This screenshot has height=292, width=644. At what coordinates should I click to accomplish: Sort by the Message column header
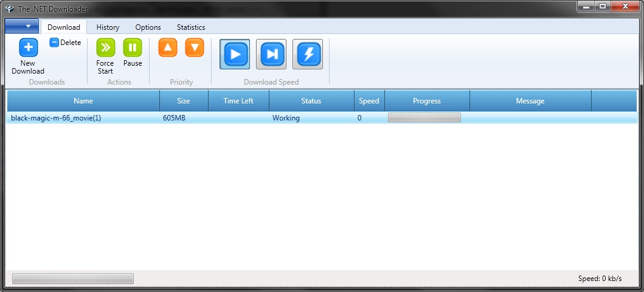(530, 100)
